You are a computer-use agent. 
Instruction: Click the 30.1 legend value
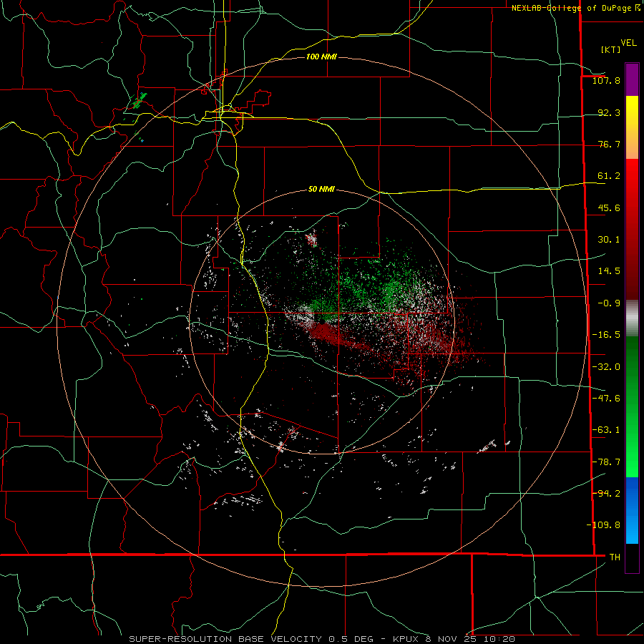tap(609, 240)
